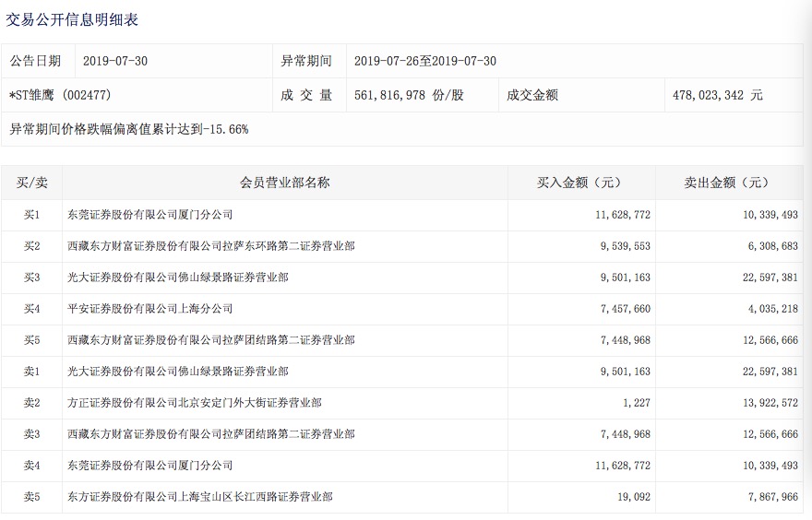
Task: Click sell amount 13,922,572
Action: click(770, 403)
